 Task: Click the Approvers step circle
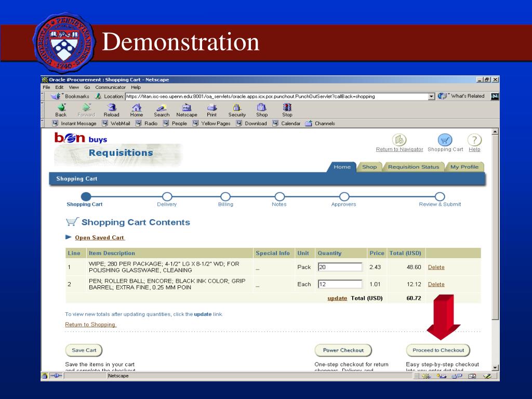[x=344, y=197]
